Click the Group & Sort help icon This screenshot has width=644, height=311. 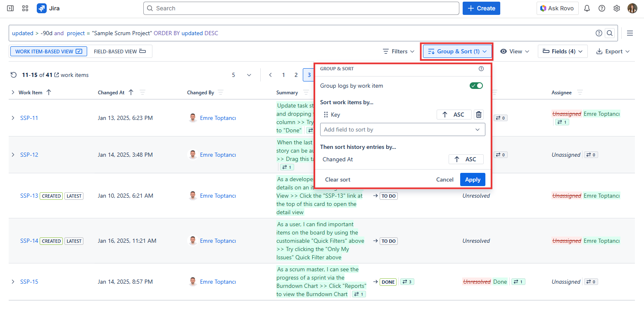tap(481, 69)
